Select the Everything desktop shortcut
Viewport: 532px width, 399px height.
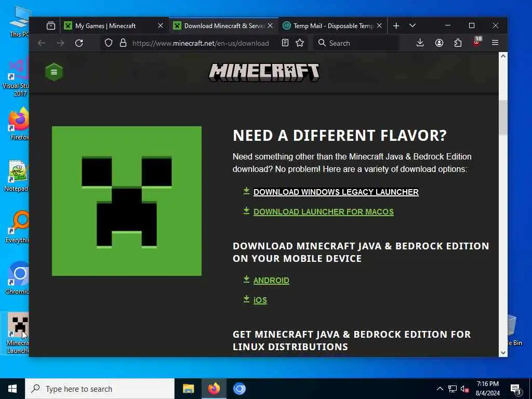pyautogui.click(x=18, y=227)
